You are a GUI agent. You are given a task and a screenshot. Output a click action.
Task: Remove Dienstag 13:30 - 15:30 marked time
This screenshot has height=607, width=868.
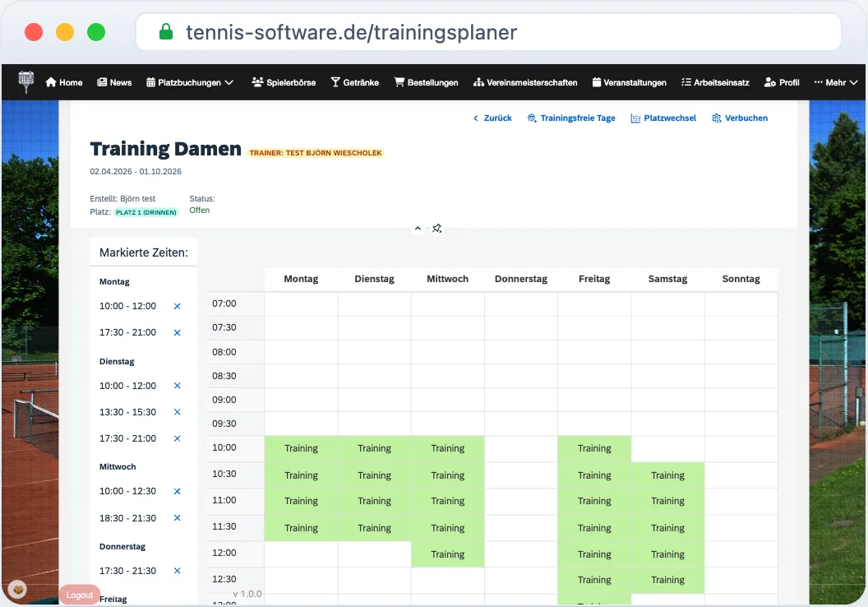(x=178, y=412)
